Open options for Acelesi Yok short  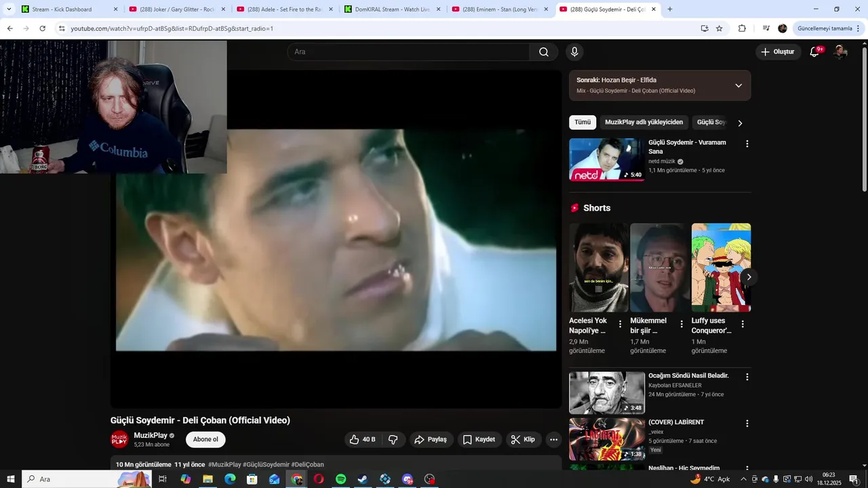tap(620, 324)
